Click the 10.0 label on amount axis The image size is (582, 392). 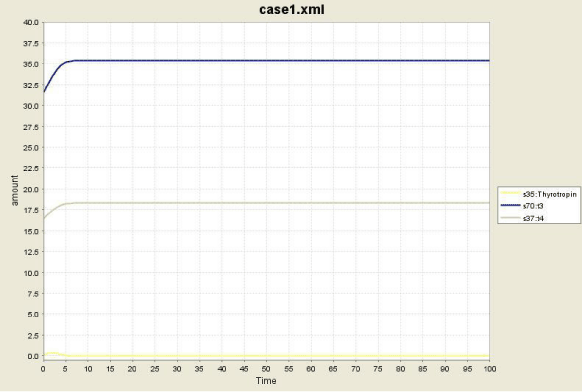pyautogui.click(x=30, y=273)
